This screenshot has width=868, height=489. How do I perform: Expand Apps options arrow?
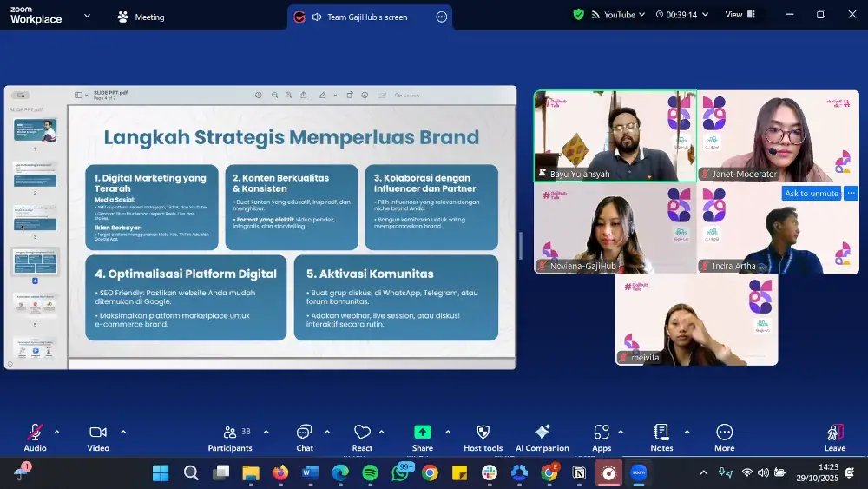tap(621, 432)
